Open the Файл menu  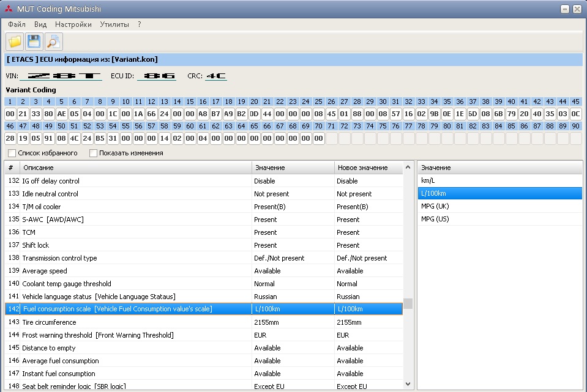[x=17, y=24]
